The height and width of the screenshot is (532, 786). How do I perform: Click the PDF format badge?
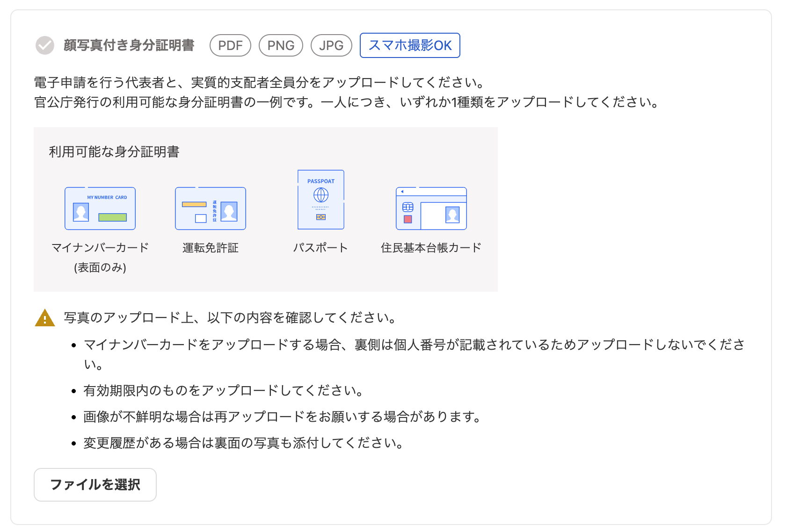[x=231, y=45]
